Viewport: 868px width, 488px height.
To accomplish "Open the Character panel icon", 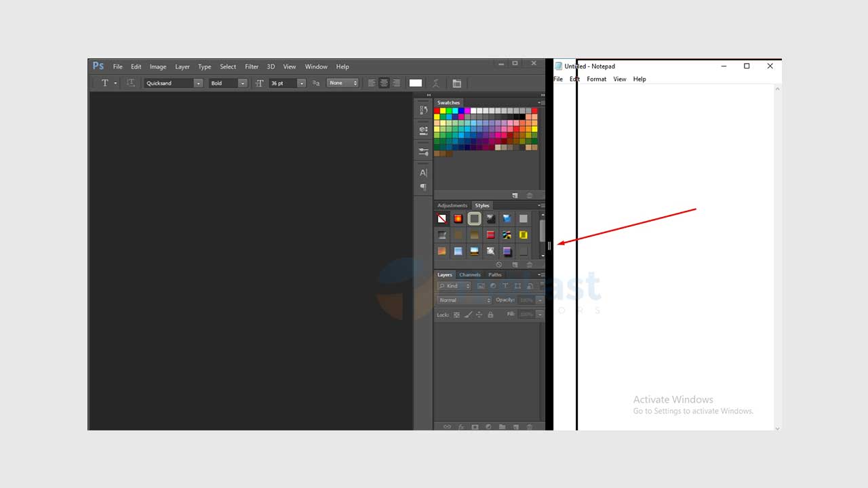I will [423, 173].
